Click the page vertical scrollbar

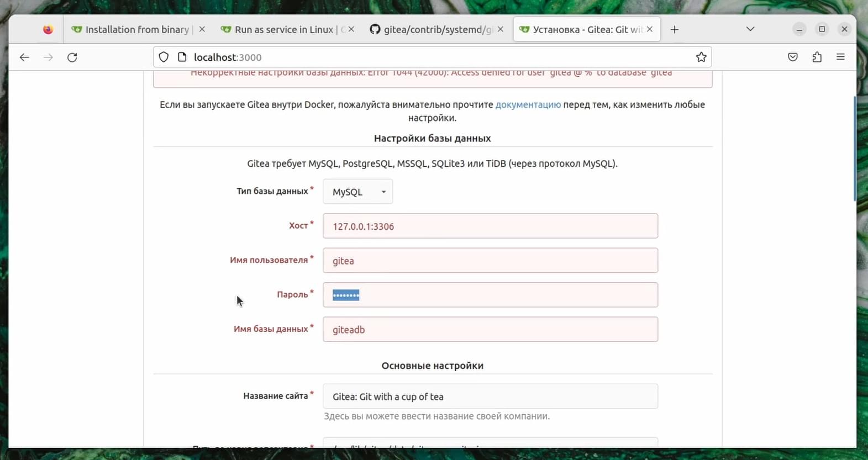pos(854,148)
